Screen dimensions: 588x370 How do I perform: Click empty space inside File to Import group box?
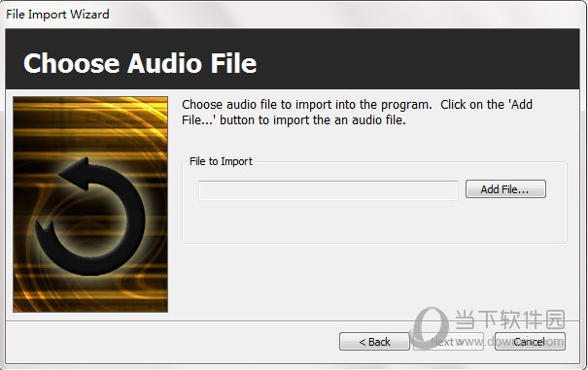coord(374,222)
